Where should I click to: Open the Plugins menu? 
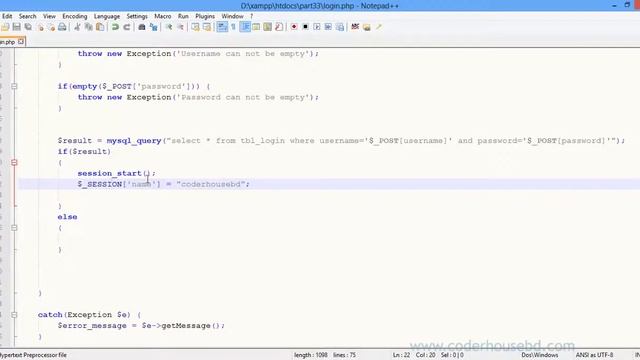(x=205, y=16)
